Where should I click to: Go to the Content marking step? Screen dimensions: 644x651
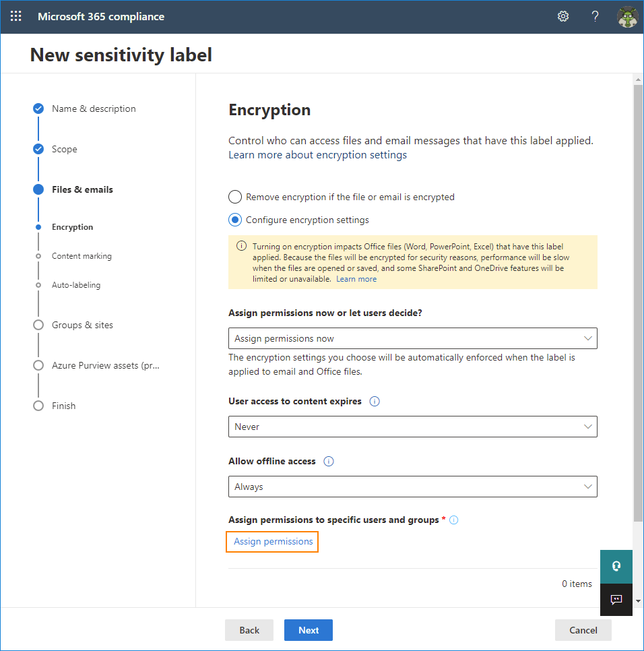pyautogui.click(x=82, y=255)
